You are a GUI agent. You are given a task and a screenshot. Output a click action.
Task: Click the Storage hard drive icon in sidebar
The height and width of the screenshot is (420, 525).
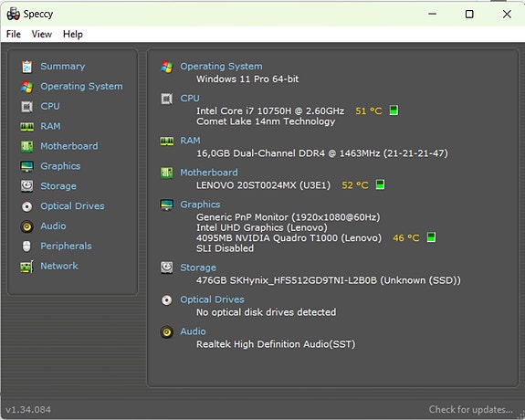(26, 186)
